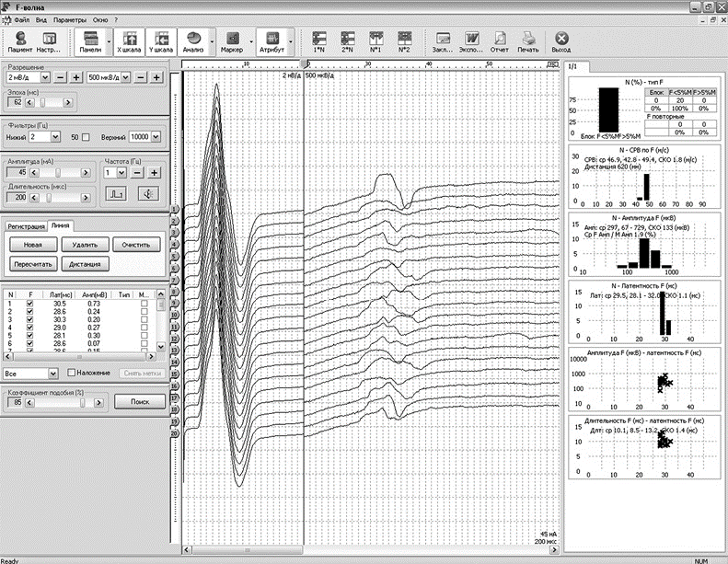
Task: Toggle the sound speaker icon button
Action: click(x=148, y=193)
